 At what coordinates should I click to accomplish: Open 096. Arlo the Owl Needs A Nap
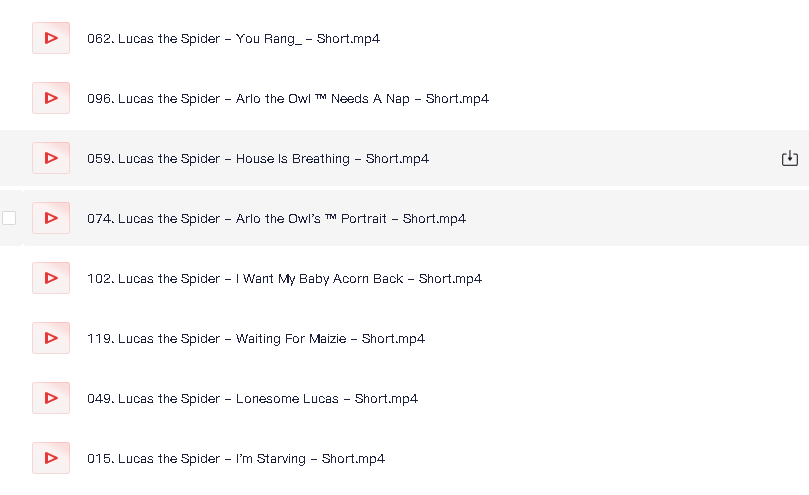pyautogui.click(x=288, y=99)
